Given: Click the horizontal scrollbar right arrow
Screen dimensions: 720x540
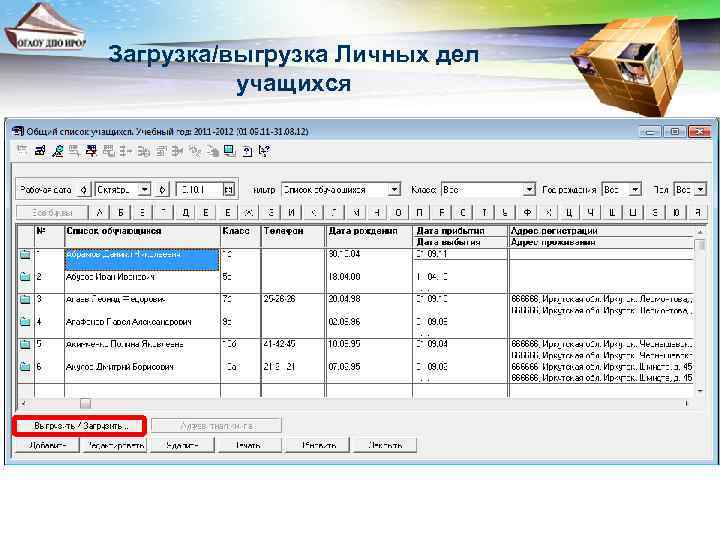Looking at the screenshot, I should pyautogui.click(x=686, y=403).
